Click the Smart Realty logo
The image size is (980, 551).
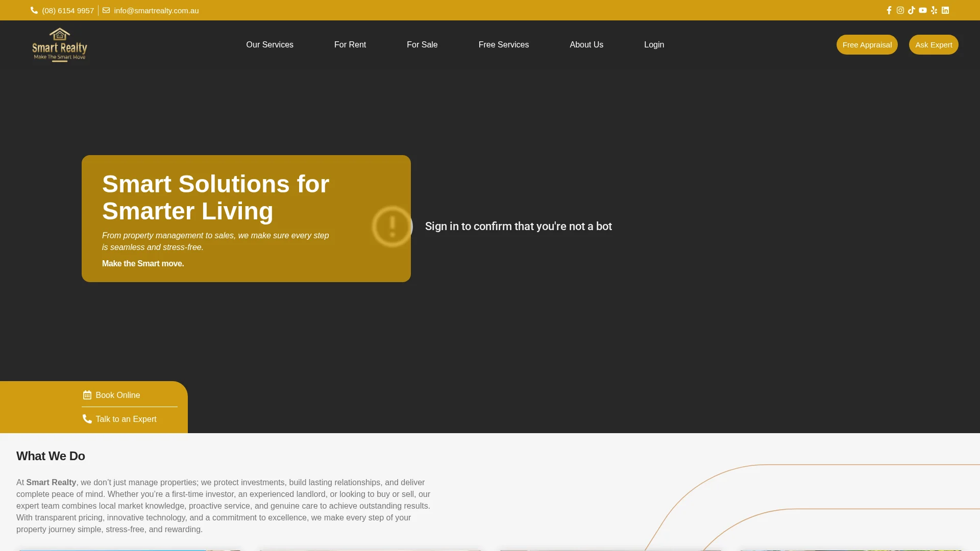coord(60,45)
